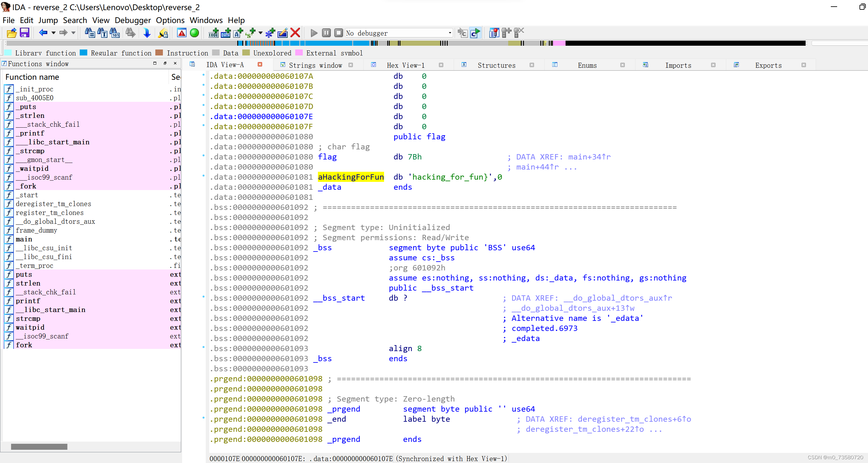
Task: Pause the debugger process
Action: [326, 33]
